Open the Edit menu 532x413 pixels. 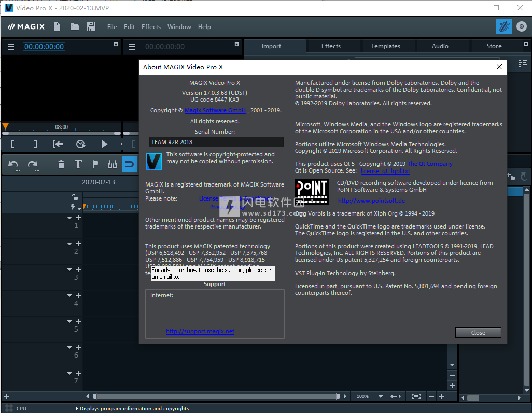point(129,27)
